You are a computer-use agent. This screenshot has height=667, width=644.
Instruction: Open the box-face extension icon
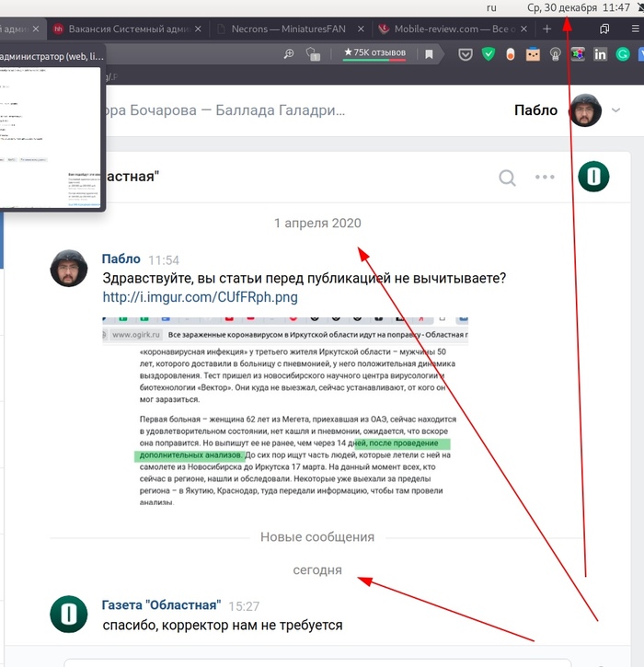533,54
